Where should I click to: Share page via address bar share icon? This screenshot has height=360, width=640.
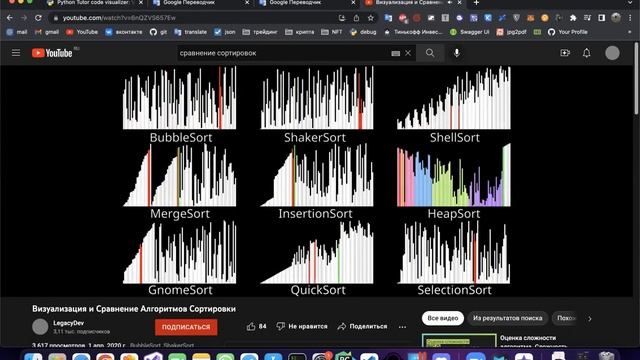pyautogui.click(x=356, y=18)
